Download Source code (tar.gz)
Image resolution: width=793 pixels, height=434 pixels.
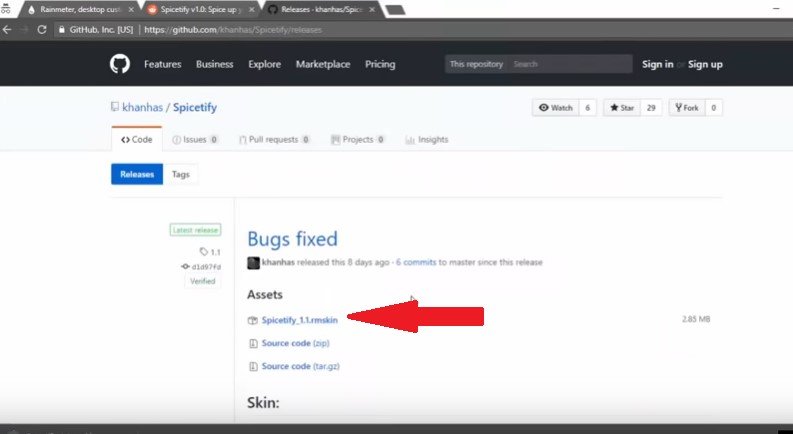tap(300, 366)
